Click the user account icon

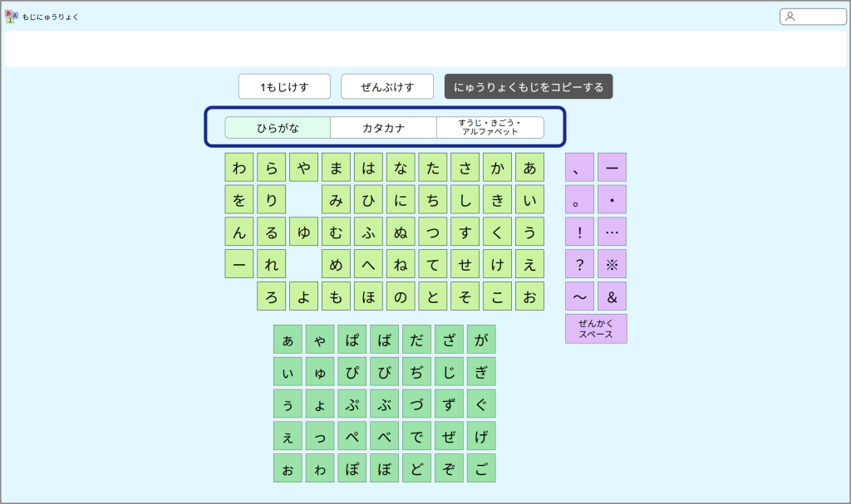click(x=790, y=17)
